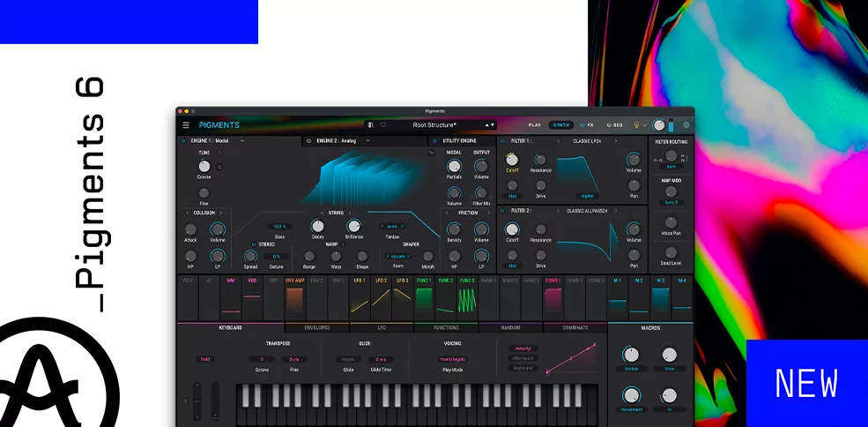Open mono legato Play Mode selector
This screenshot has height=427, width=868.
tap(452, 359)
